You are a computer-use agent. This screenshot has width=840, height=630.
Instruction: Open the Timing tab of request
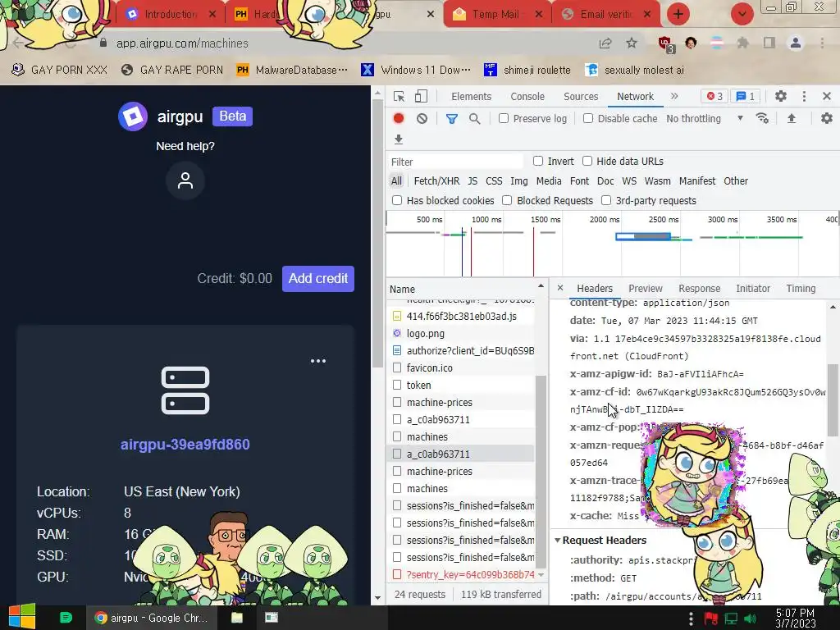pyautogui.click(x=801, y=288)
